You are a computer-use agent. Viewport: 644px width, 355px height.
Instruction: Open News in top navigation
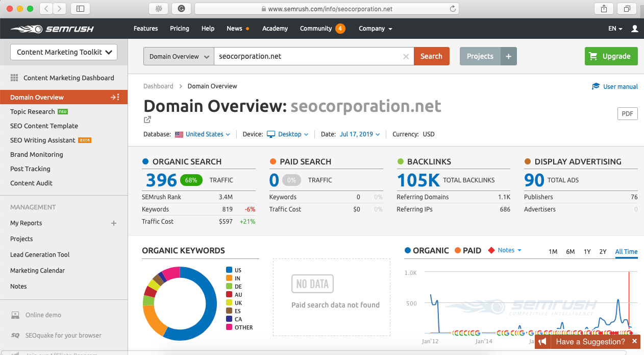(x=235, y=29)
